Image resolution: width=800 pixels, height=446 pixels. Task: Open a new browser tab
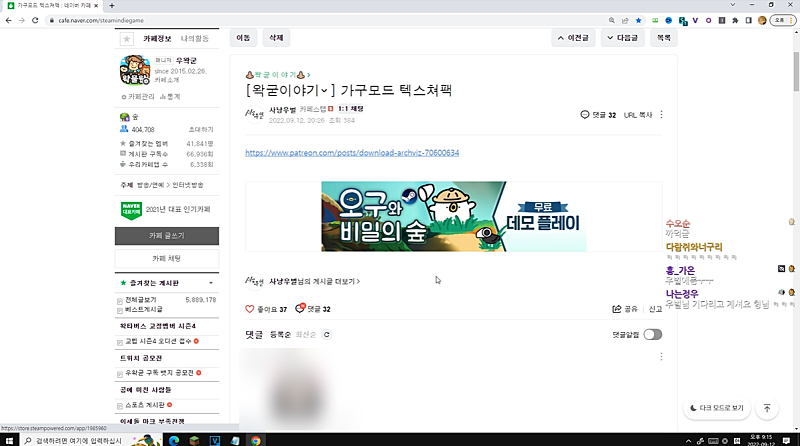(x=112, y=6)
